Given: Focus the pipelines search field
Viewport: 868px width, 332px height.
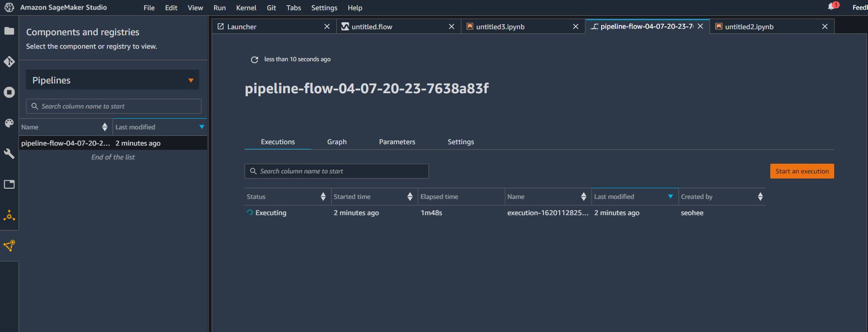Looking at the screenshot, I should (x=113, y=106).
